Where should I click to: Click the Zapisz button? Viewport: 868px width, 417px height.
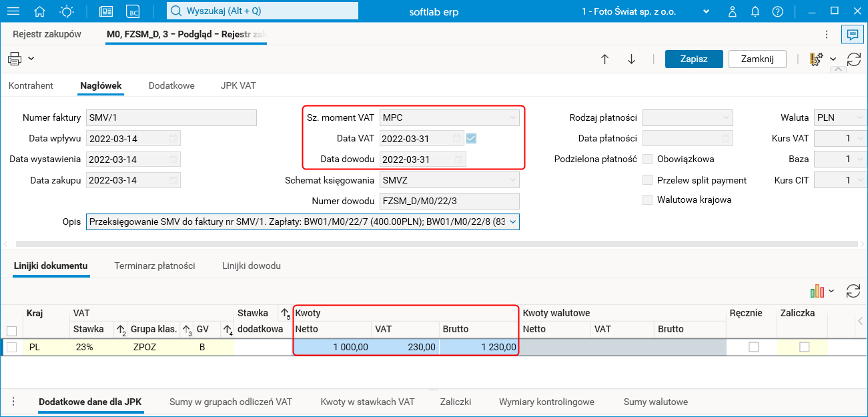pos(694,59)
